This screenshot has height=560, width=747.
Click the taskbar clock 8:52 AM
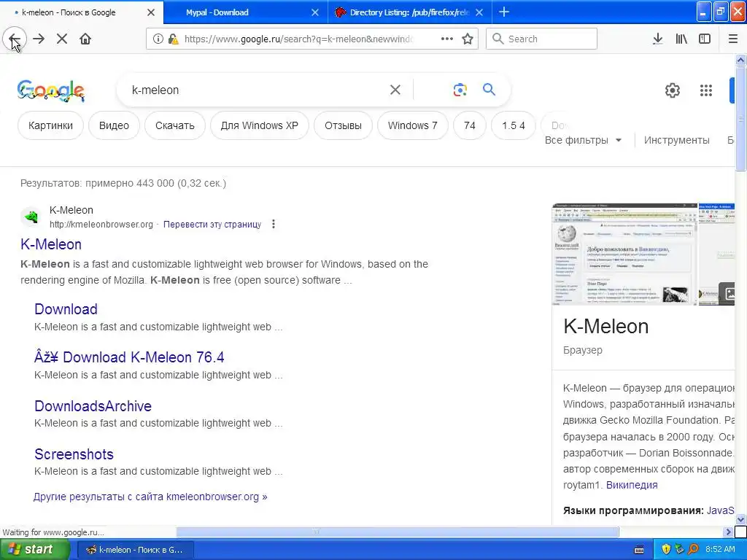point(720,550)
